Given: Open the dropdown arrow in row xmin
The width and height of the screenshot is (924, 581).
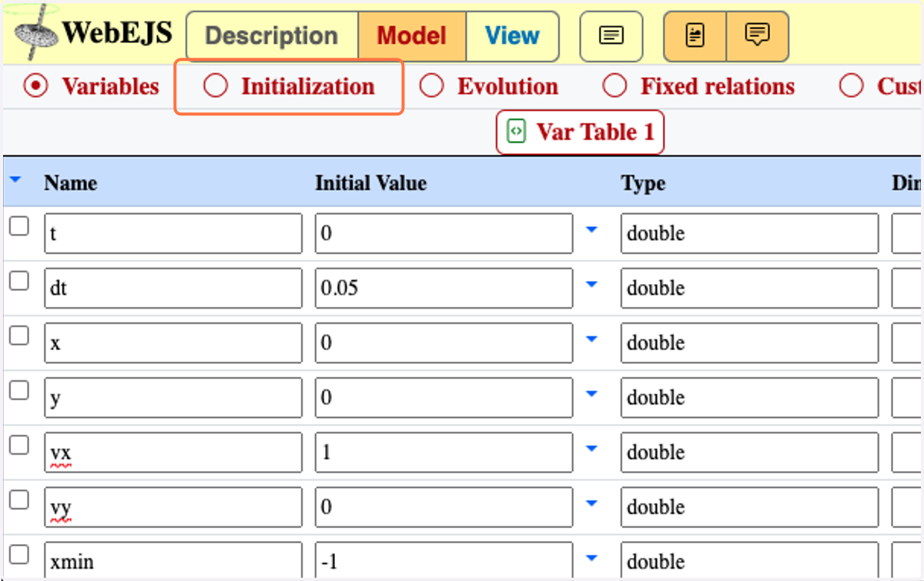Looking at the screenshot, I should [591, 558].
